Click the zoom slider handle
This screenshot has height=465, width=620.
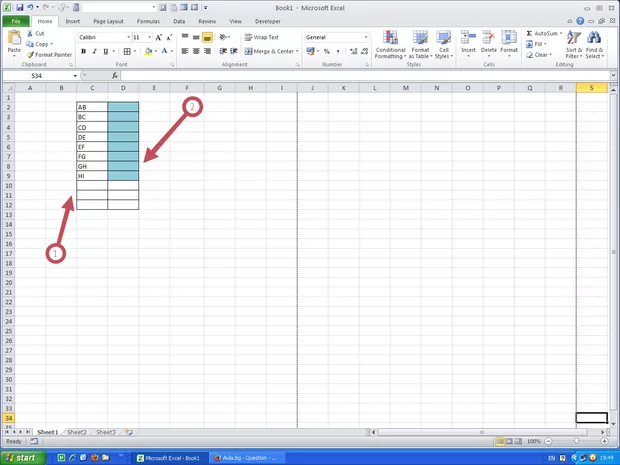[x=577, y=441]
